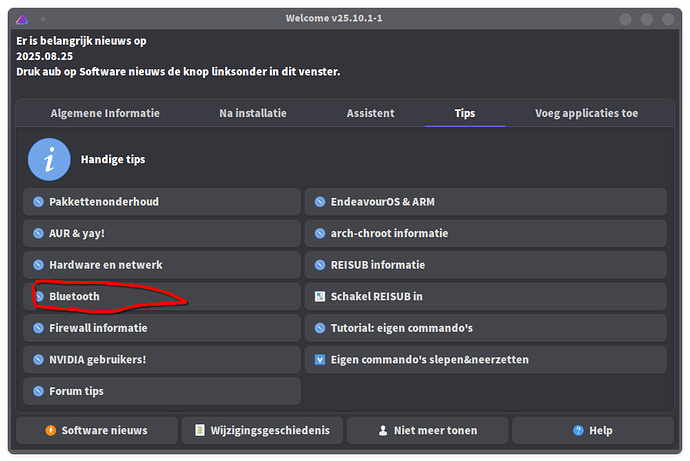Open Firewall informatie
This screenshot has height=461, width=690.
coord(162,328)
